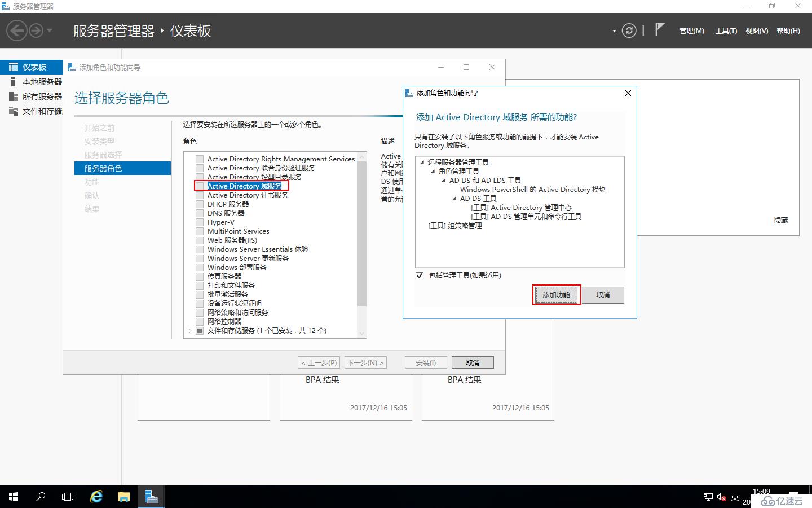Open the Windows Start menu
The width and height of the screenshot is (812, 508).
point(14,497)
